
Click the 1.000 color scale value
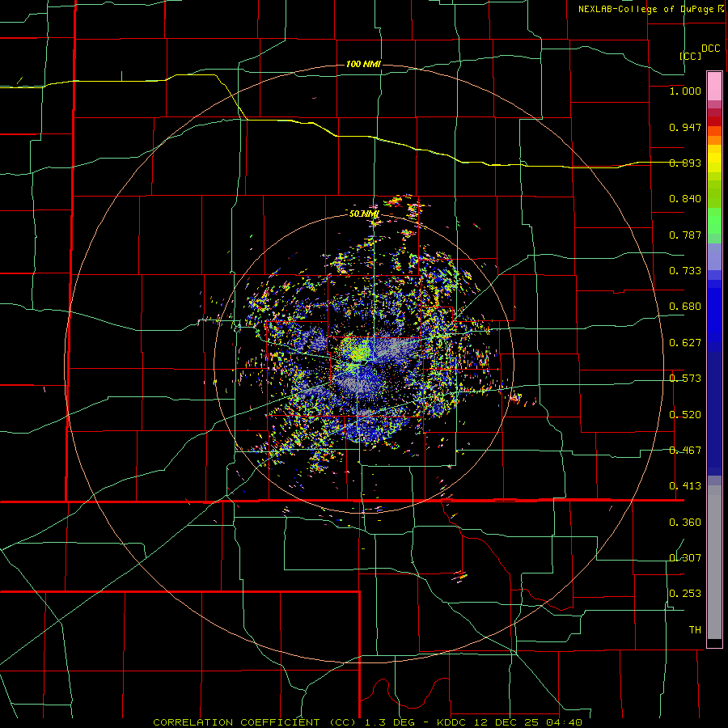(685, 91)
